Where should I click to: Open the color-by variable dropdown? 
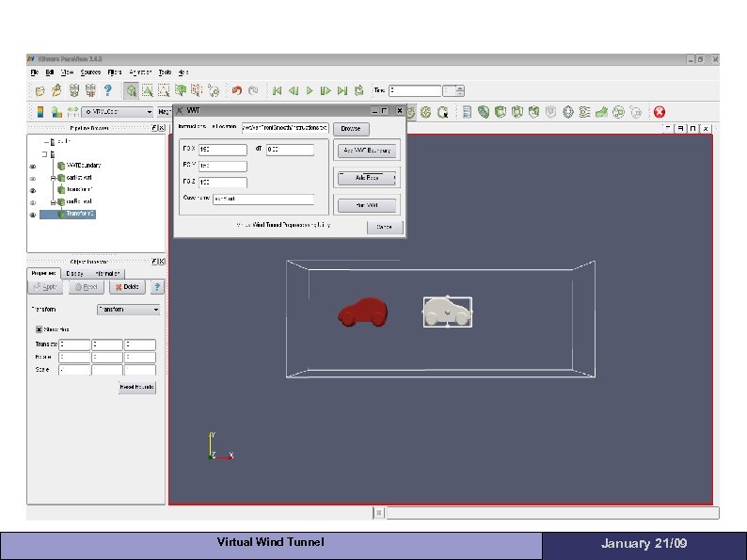click(115, 112)
